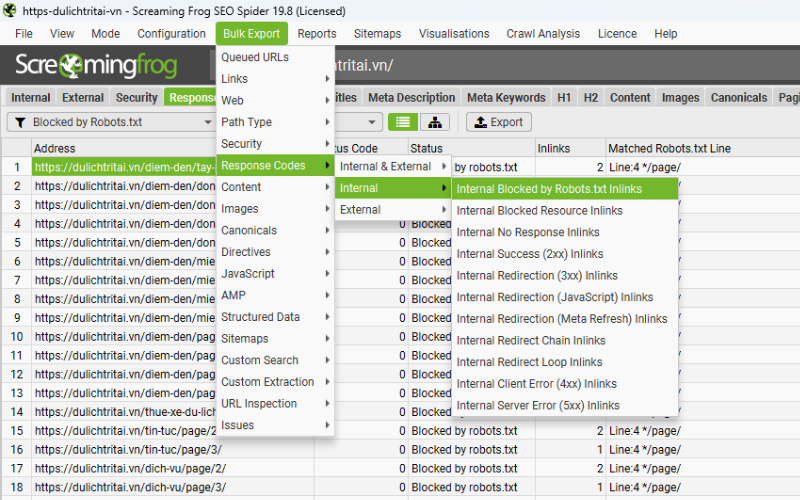
Task: Switch to list view icon
Action: (x=403, y=122)
